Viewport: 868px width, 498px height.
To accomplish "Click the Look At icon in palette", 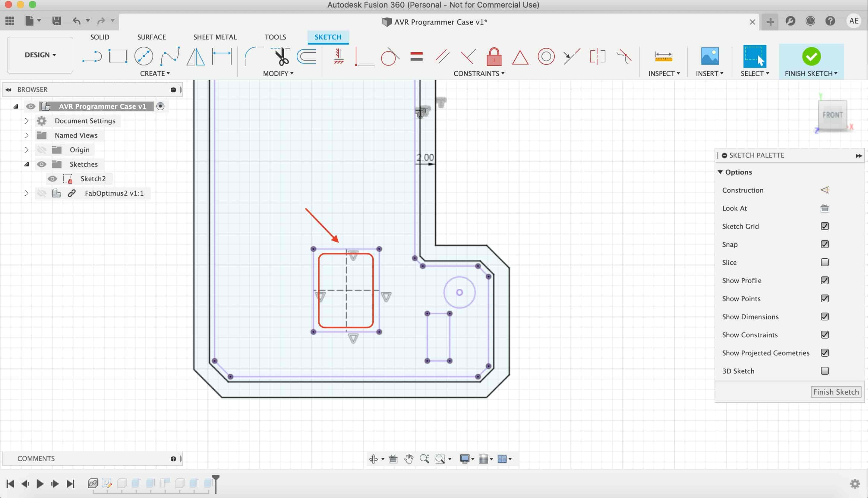I will 825,208.
